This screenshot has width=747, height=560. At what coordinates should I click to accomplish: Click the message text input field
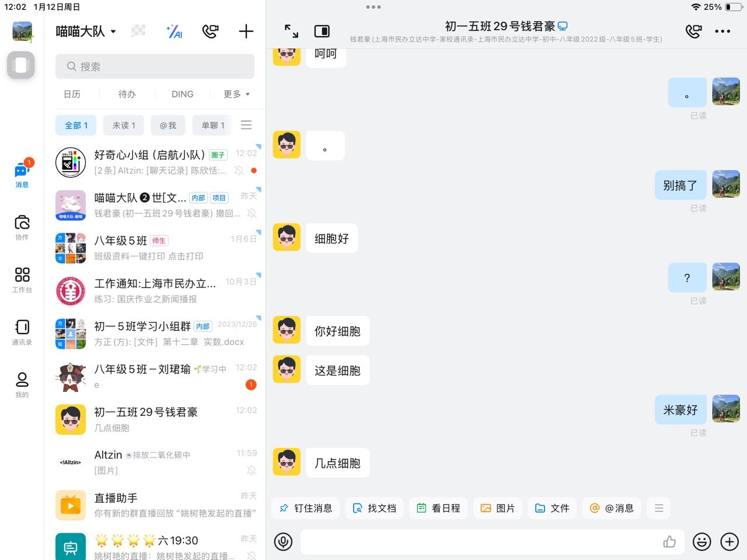pyautogui.click(x=479, y=542)
